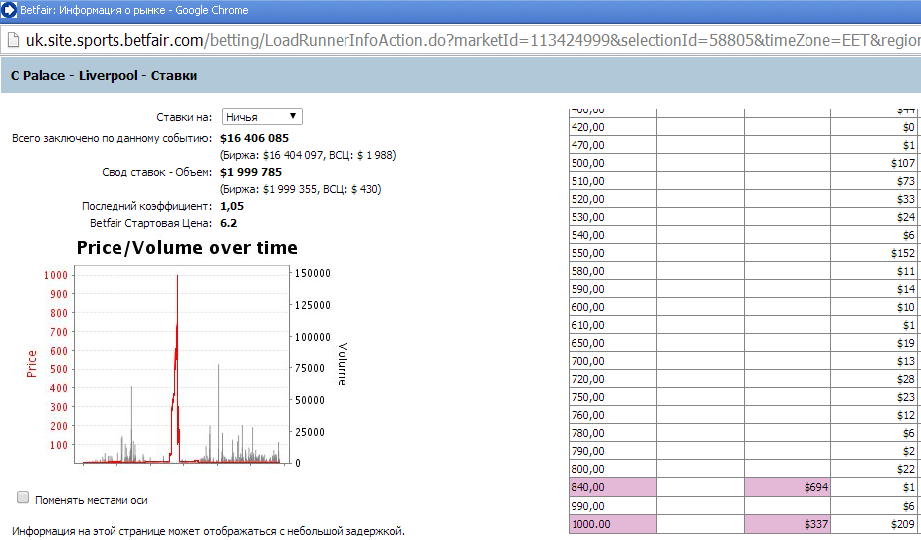Click the highlighted 840,00 price cell
This screenshot has height=540, width=921.
[x=613, y=487]
